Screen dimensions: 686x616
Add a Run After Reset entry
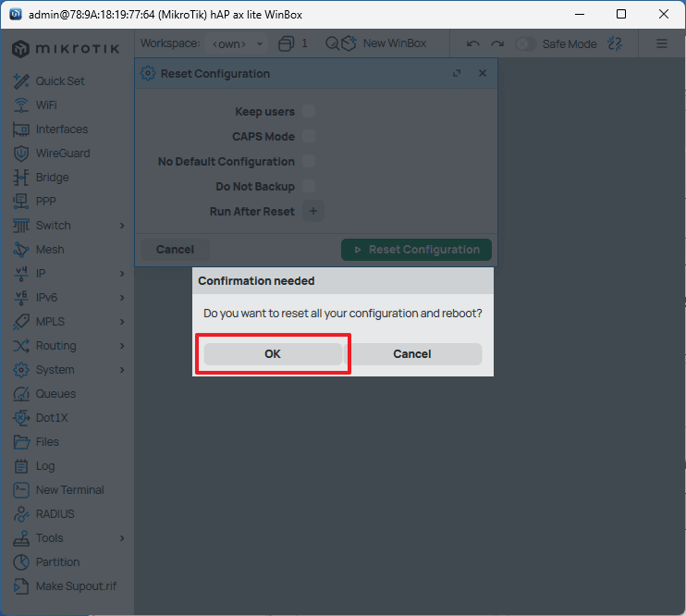312,212
